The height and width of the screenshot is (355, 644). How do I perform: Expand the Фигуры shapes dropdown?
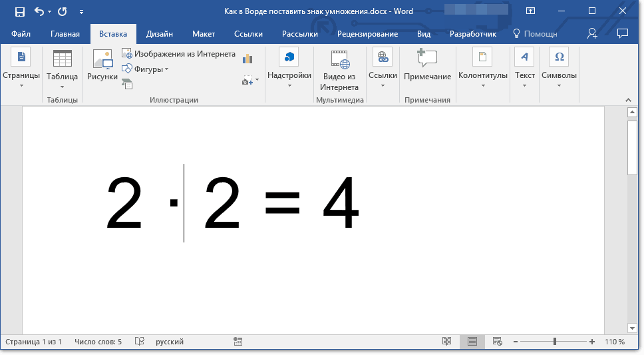click(x=146, y=69)
